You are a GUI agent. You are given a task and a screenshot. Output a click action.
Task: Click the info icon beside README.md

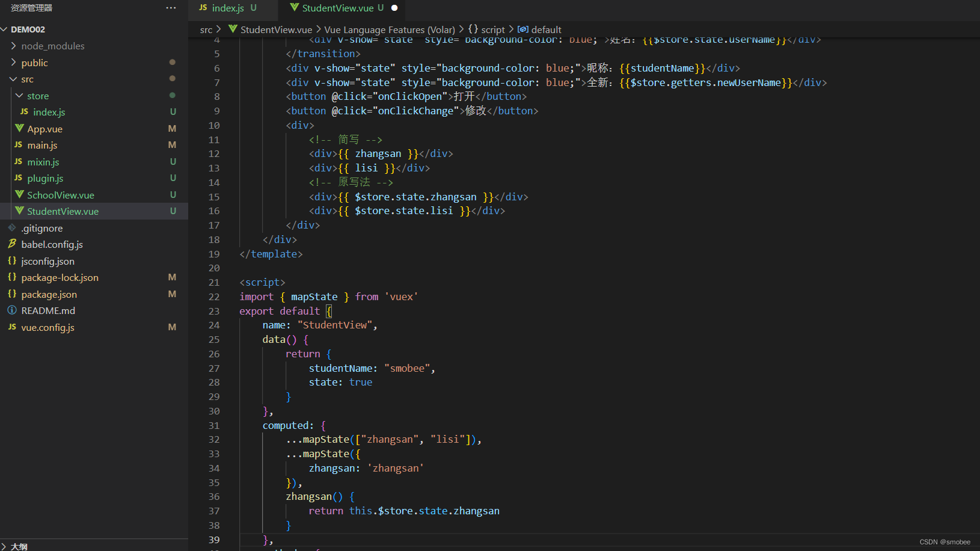click(x=12, y=310)
